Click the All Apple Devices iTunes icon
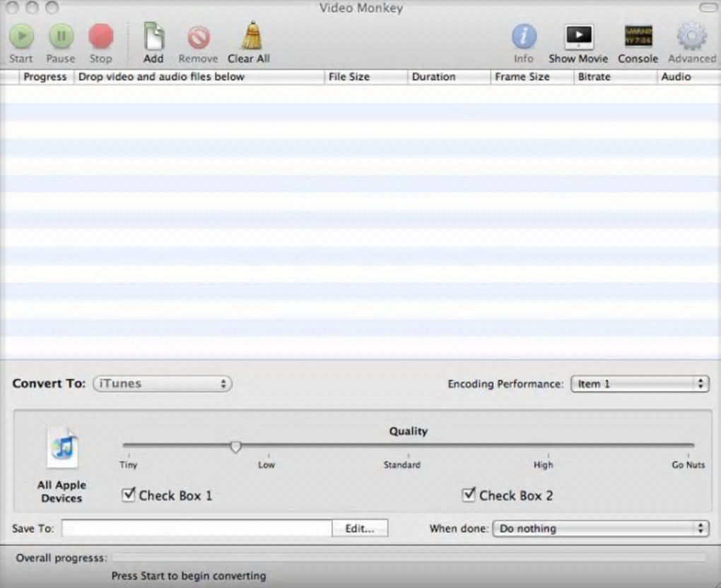721x588 pixels. (62, 447)
